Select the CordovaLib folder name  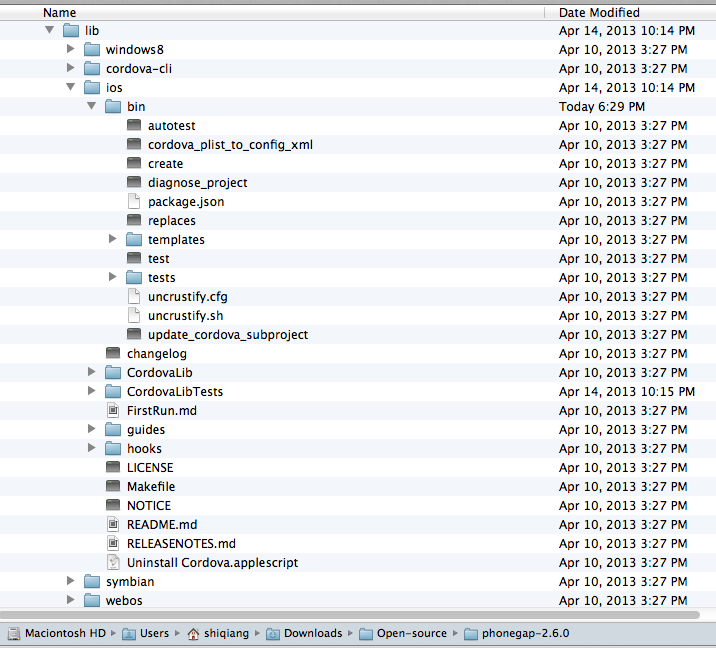(x=159, y=373)
